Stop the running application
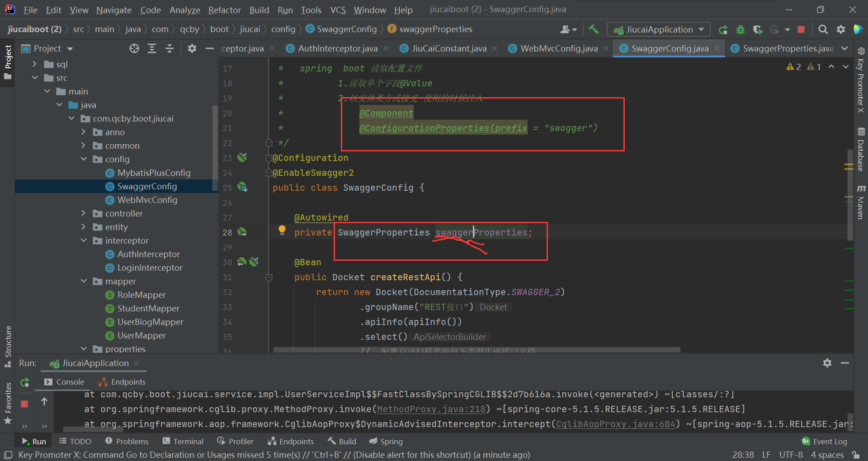The width and height of the screenshot is (868, 461). point(801,29)
